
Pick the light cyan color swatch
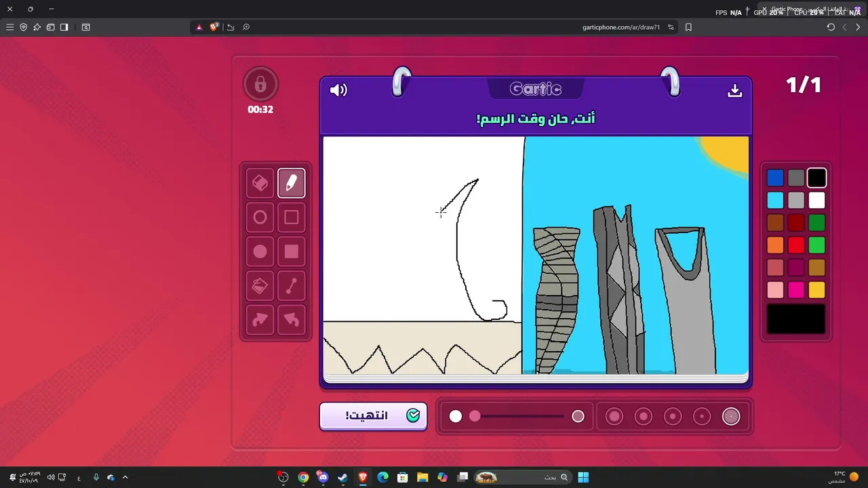pos(775,201)
